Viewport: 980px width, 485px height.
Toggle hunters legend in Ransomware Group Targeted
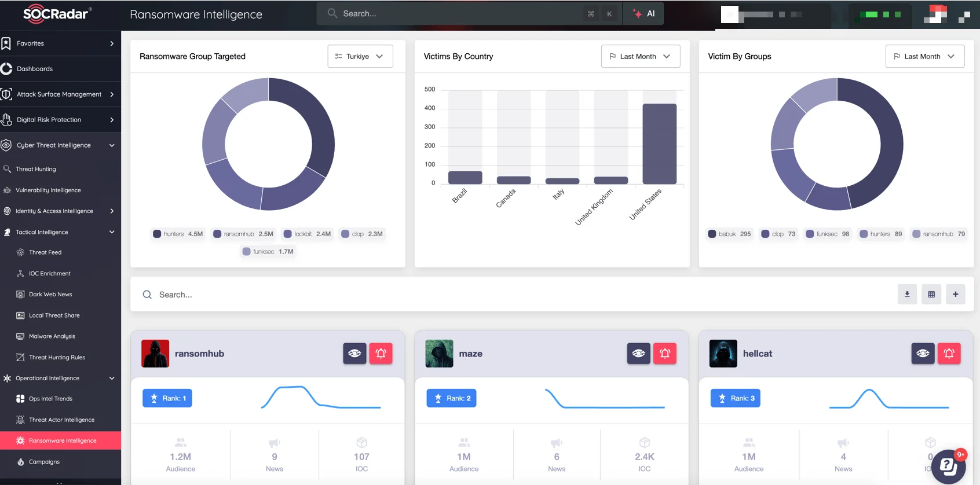pos(178,234)
